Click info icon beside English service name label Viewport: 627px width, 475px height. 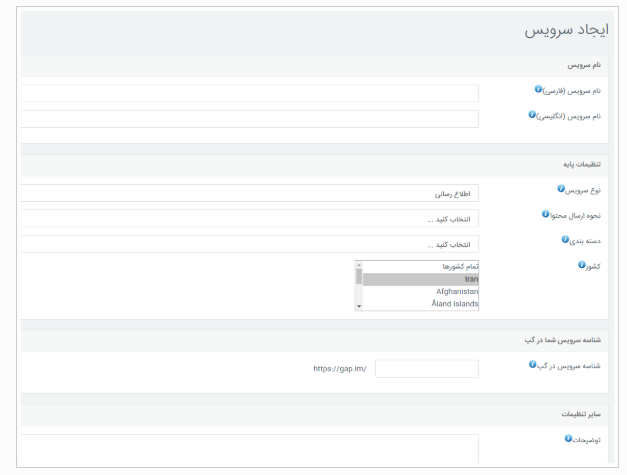tap(532, 114)
